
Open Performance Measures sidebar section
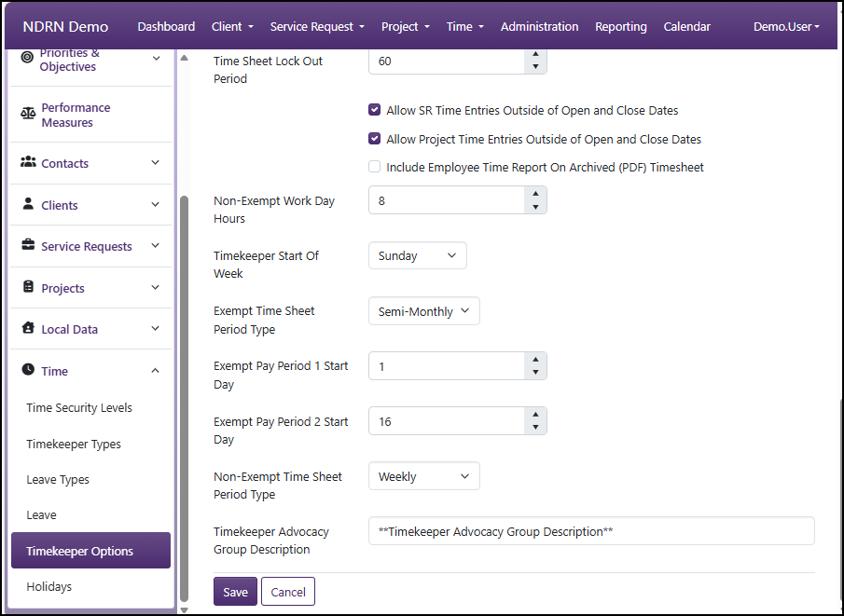90,115
